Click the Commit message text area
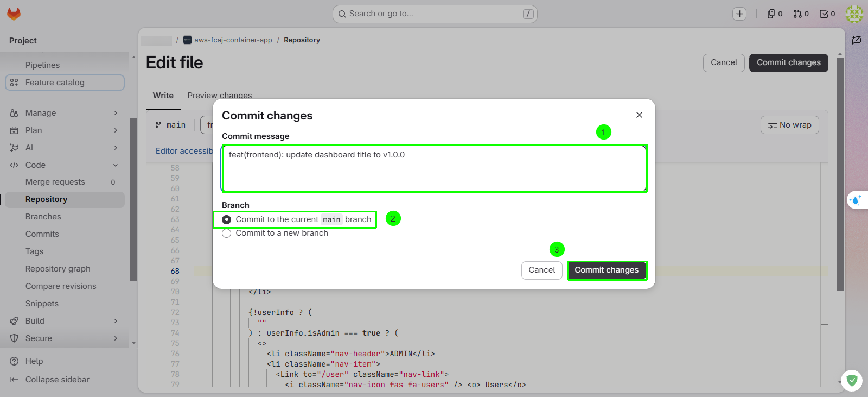868x397 pixels. (434, 168)
